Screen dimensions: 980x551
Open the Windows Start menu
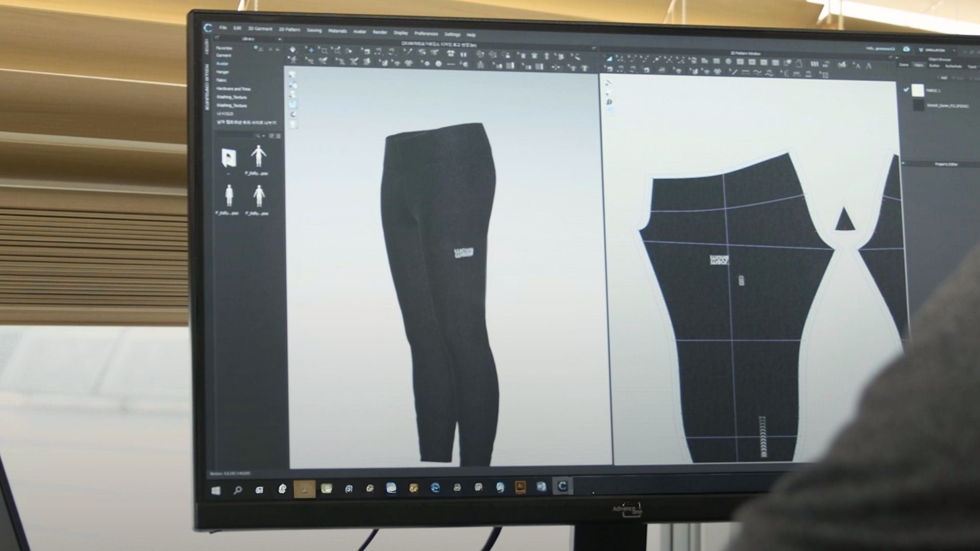[216, 490]
